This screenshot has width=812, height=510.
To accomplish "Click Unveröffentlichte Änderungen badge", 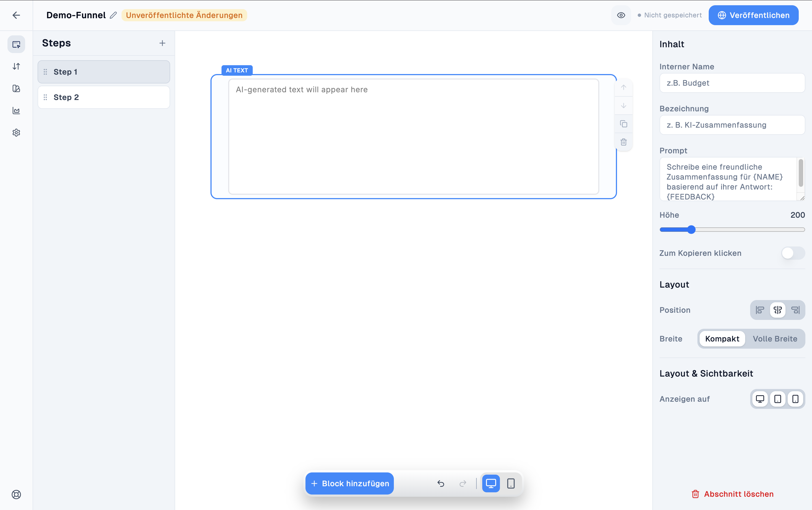I will coord(184,15).
